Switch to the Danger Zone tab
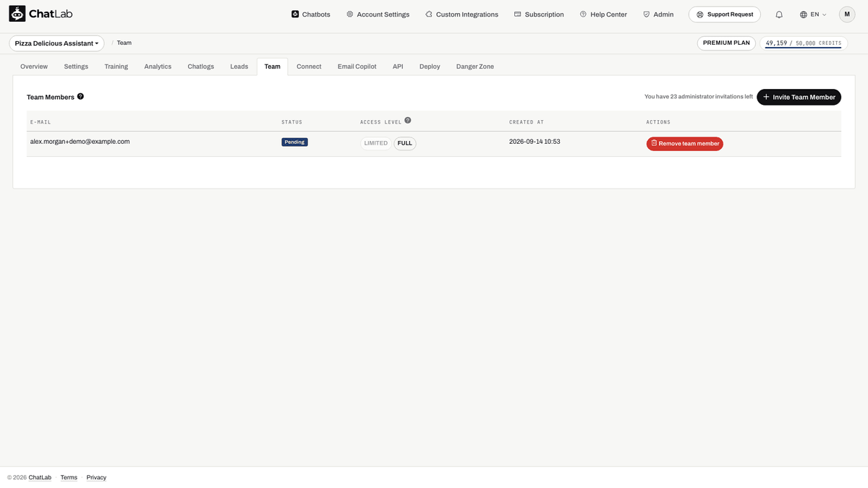 [x=475, y=67]
